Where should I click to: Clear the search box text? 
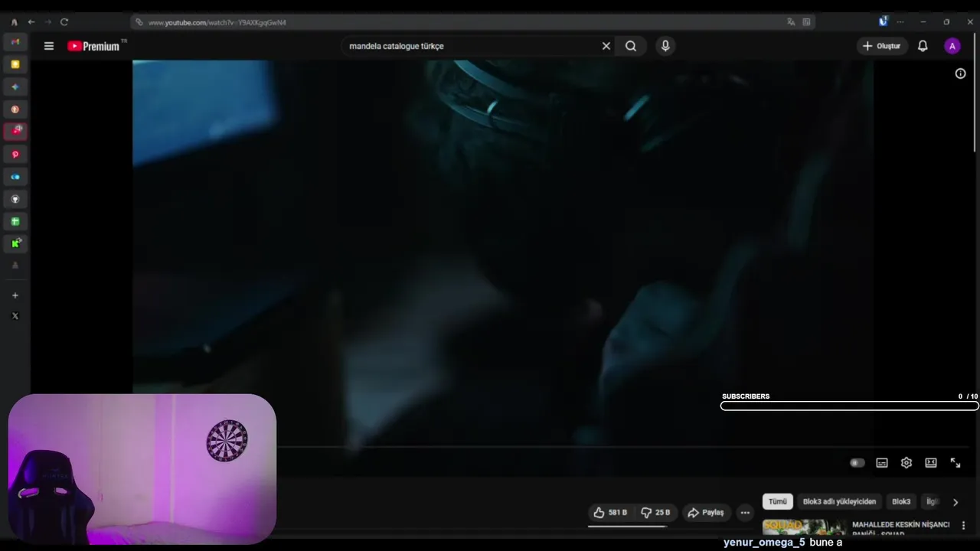(x=606, y=46)
